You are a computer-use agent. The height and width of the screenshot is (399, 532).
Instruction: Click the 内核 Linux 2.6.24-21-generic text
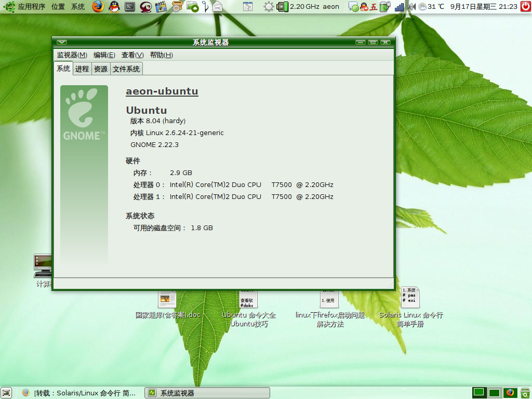click(x=177, y=132)
